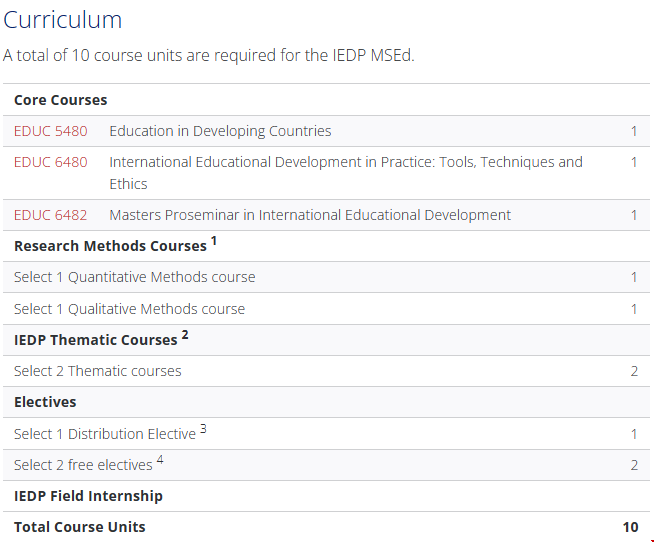The image size is (654, 542).
Task: Click footnote 3 after Distribution Elective
Action: 203,430
